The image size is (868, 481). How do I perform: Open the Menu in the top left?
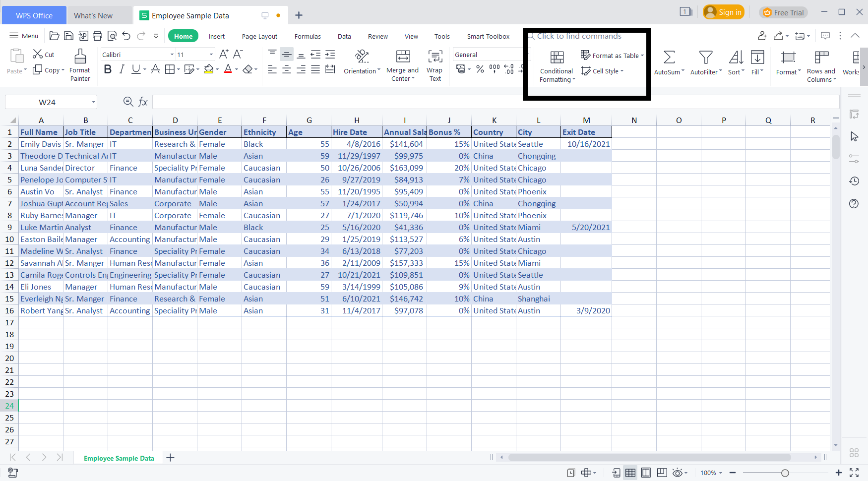[x=23, y=36]
